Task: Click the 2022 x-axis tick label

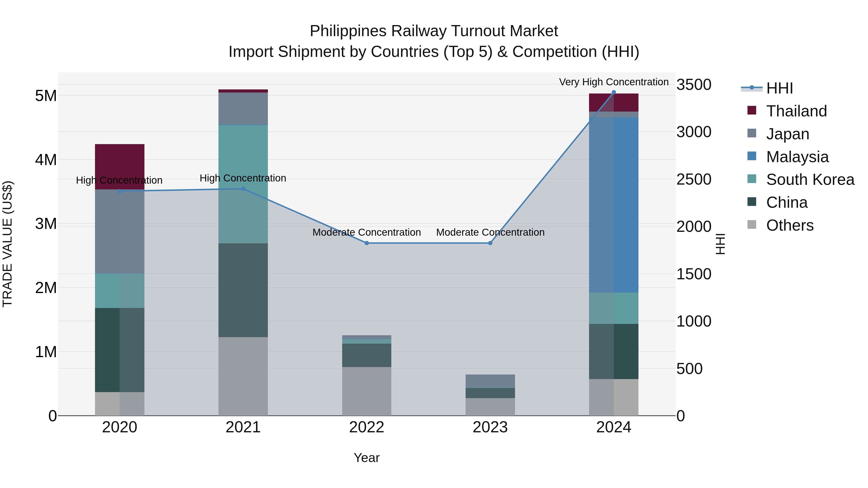Action: click(x=366, y=427)
